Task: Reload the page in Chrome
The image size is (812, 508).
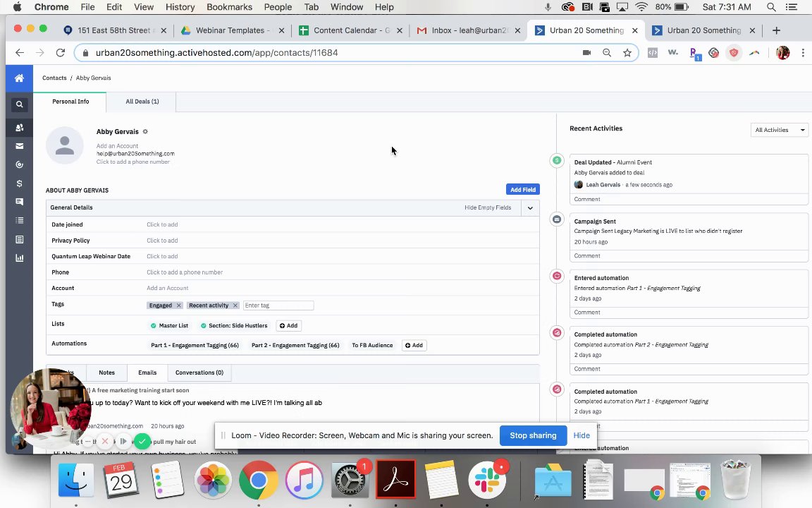Action: tap(60, 52)
